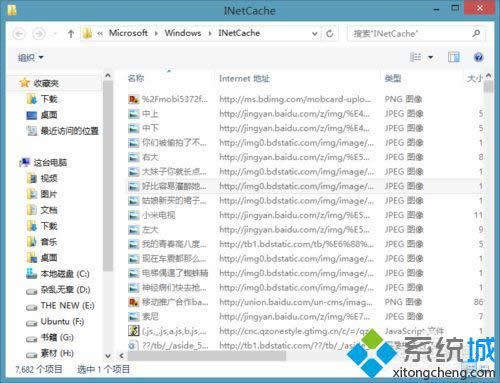Screen dimensions: 500x383
Task: Click the 右大 JPEG file icon
Action: click(133, 157)
